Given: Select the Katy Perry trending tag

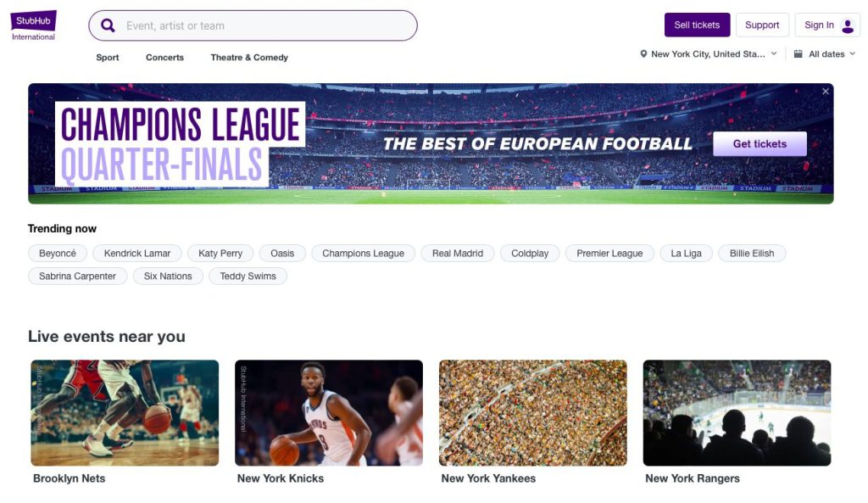Looking at the screenshot, I should point(220,253).
